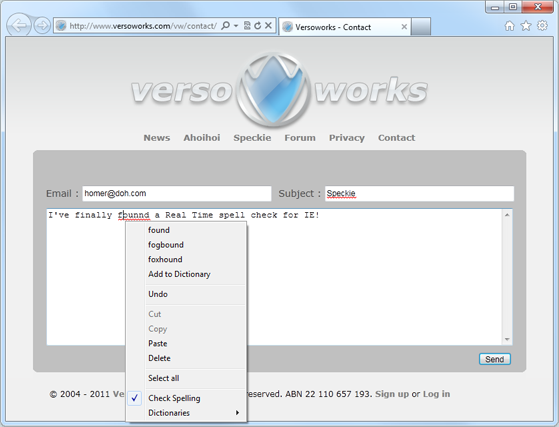This screenshot has height=427, width=559.
Task: Expand the Dictionaries submenu arrow
Action: [237, 413]
